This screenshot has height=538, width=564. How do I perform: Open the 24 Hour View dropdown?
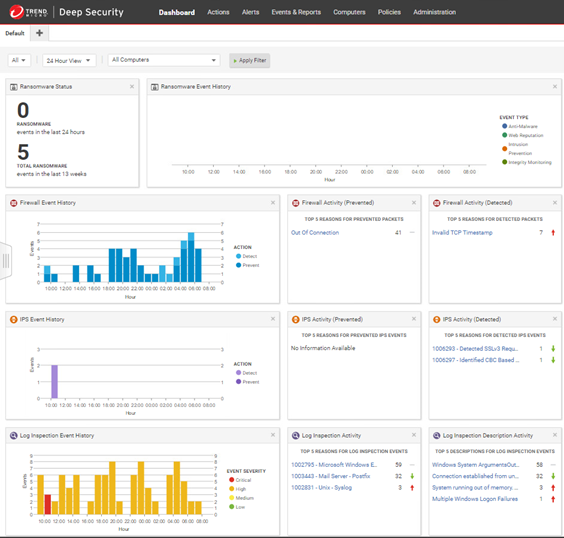pos(69,60)
